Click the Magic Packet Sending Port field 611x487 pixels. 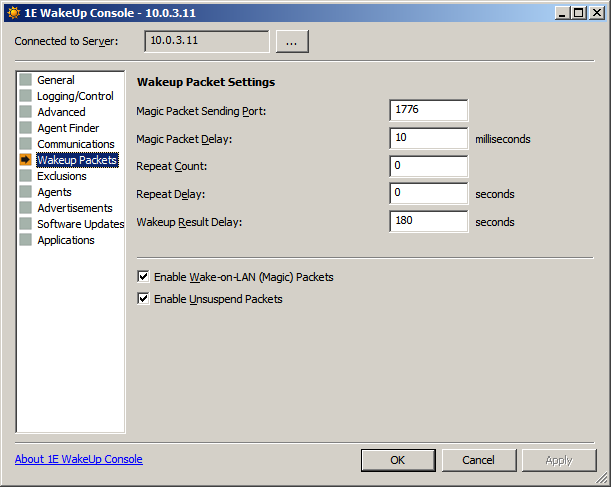429,110
